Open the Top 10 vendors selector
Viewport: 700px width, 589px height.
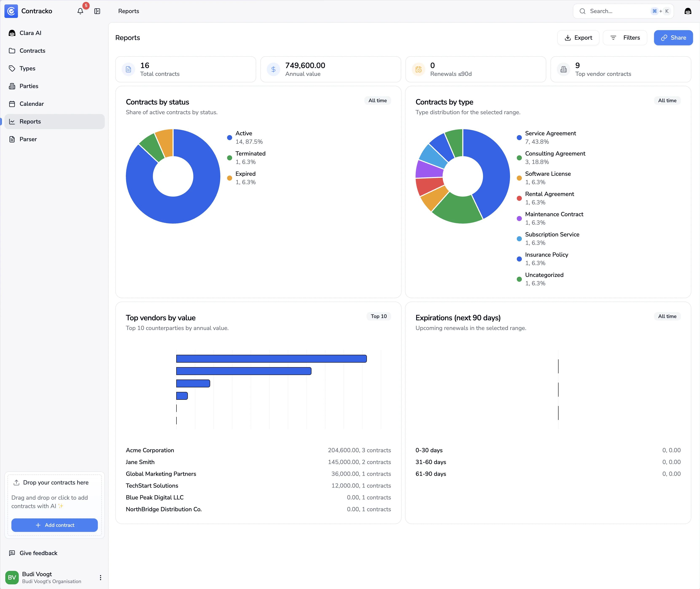point(378,316)
